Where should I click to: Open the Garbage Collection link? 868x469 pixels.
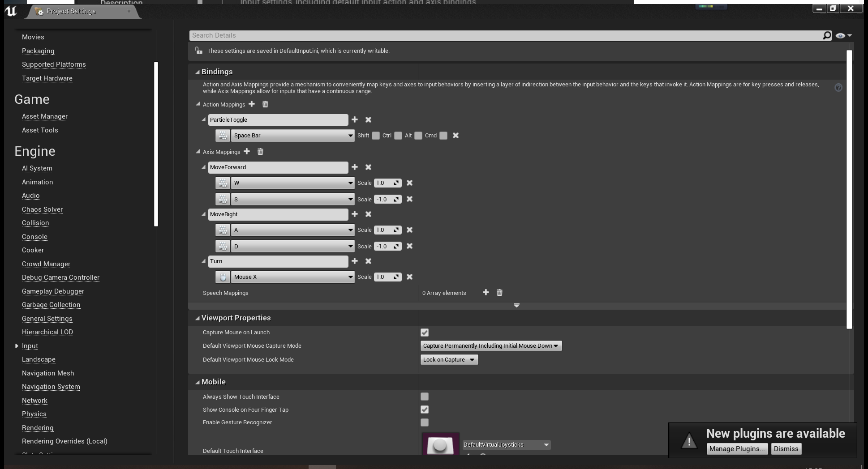pos(51,305)
